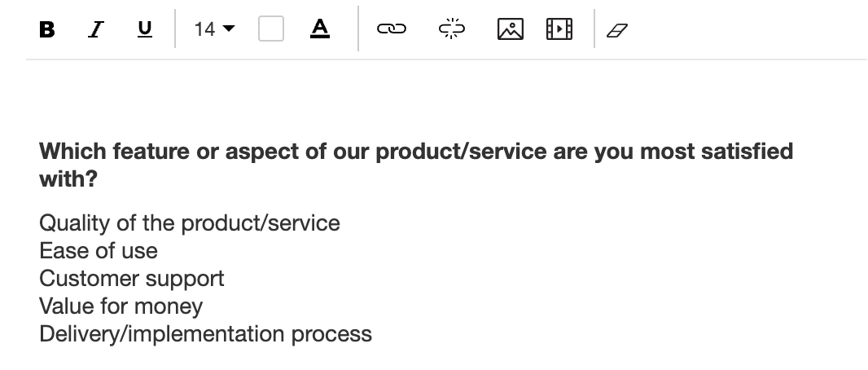Click the 'Delivery/implementation process' line
This screenshot has height=370, width=868.
tap(205, 334)
